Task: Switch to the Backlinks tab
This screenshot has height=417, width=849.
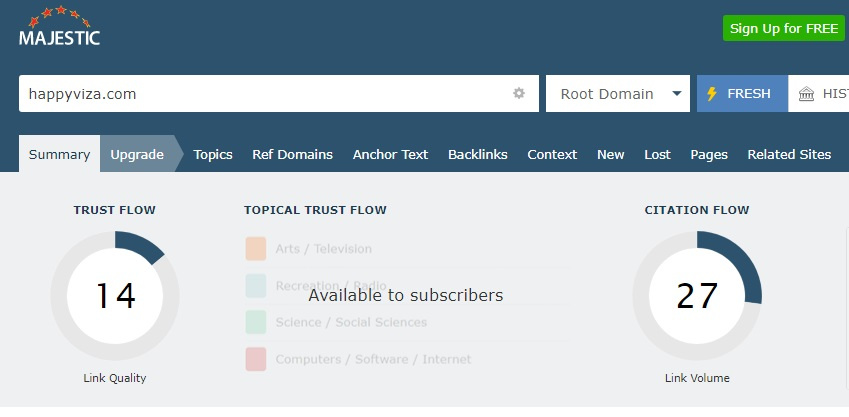Action: [x=478, y=154]
